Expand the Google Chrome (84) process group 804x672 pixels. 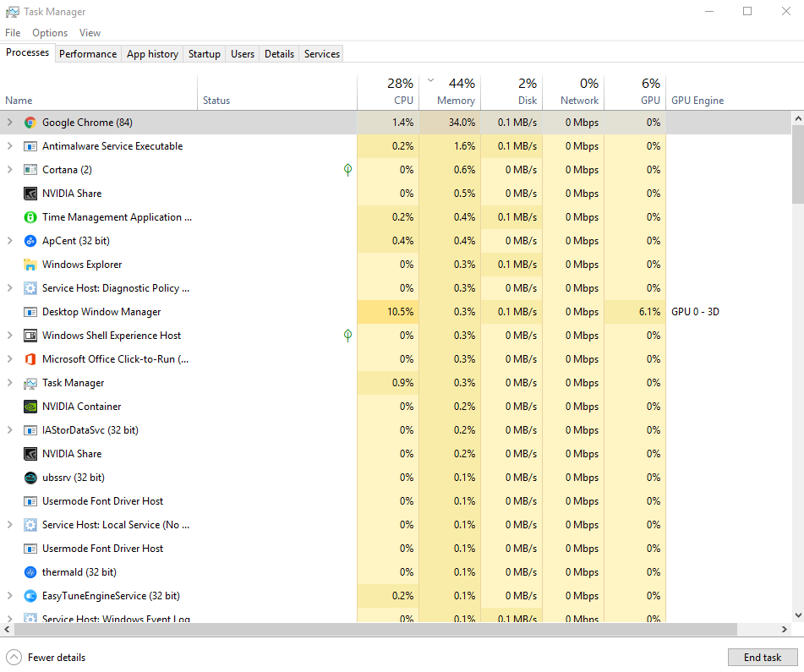click(x=9, y=123)
